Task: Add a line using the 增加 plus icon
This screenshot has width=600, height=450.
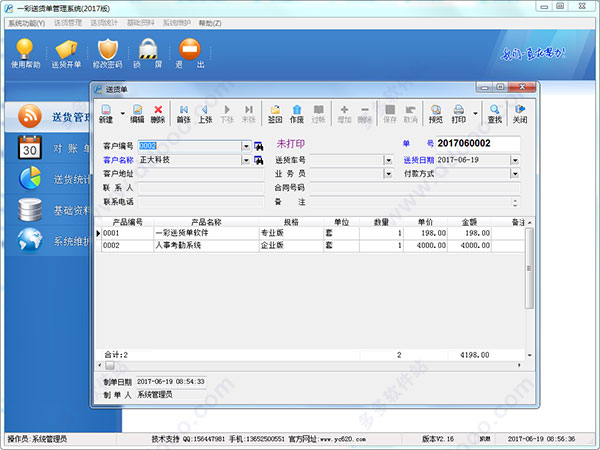Action: (x=344, y=114)
